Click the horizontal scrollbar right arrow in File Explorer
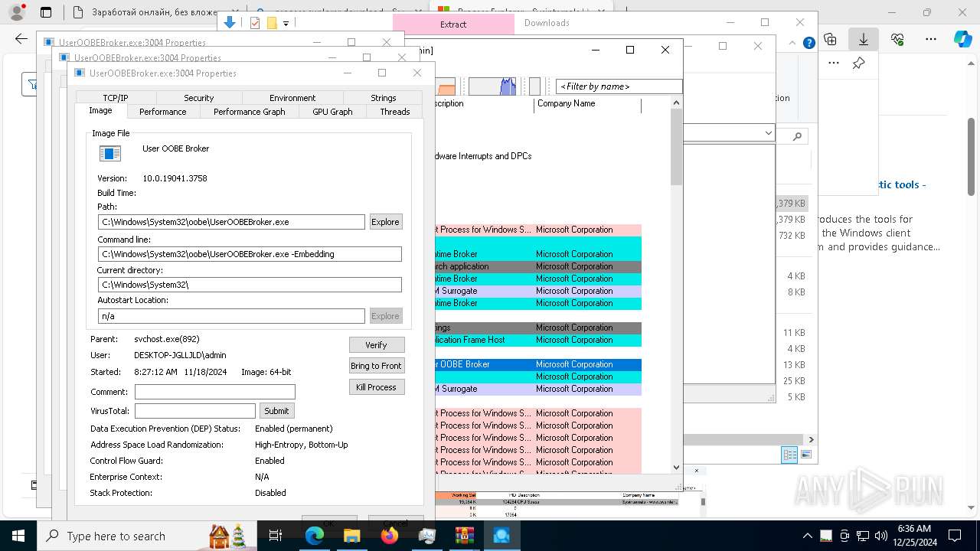This screenshot has width=980, height=551. [811, 440]
